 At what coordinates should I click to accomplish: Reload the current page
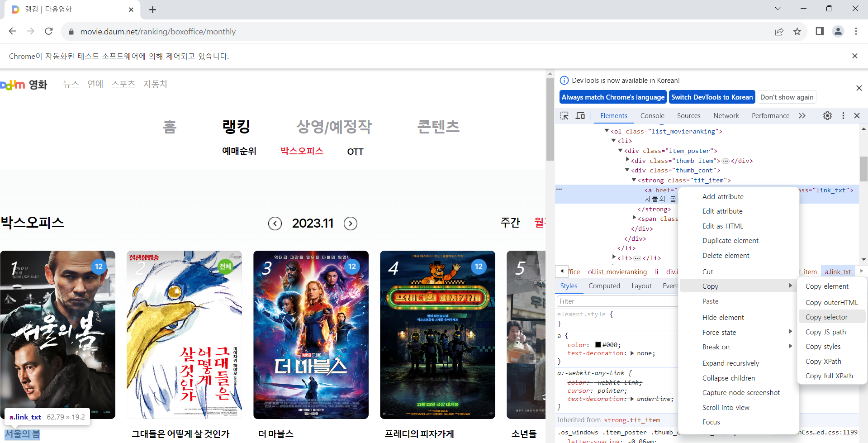tap(49, 31)
